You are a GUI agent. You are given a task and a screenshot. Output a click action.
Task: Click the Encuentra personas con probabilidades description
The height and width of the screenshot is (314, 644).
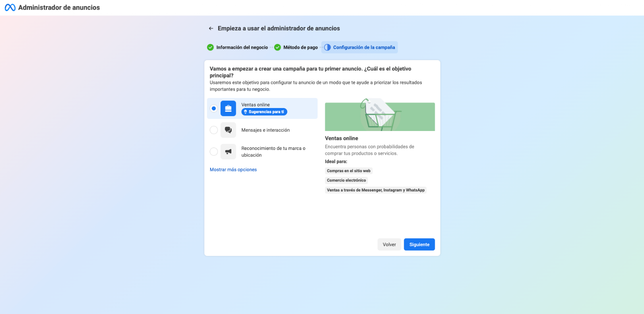(x=369, y=150)
